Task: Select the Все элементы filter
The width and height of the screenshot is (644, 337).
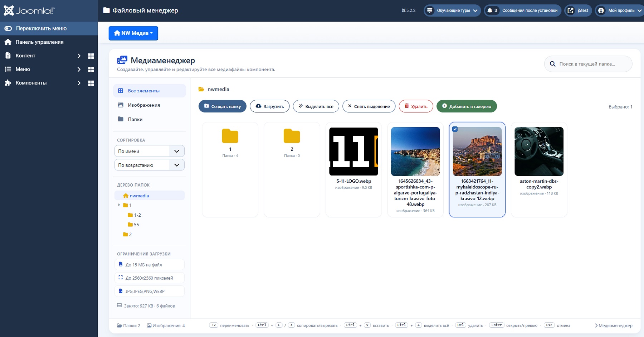Action: pos(150,91)
